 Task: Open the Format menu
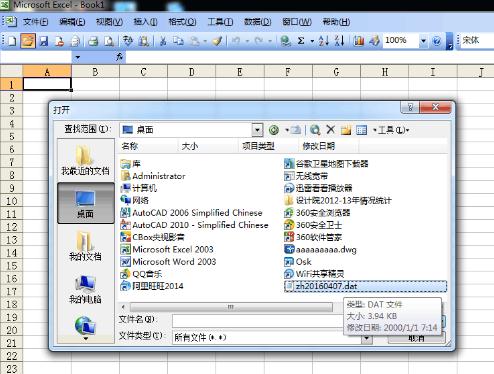click(x=182, y=22)
